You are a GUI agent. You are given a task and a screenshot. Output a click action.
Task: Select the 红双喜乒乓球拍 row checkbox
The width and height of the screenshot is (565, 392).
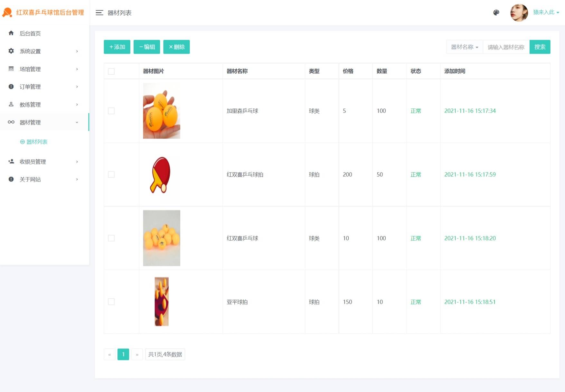111,174
